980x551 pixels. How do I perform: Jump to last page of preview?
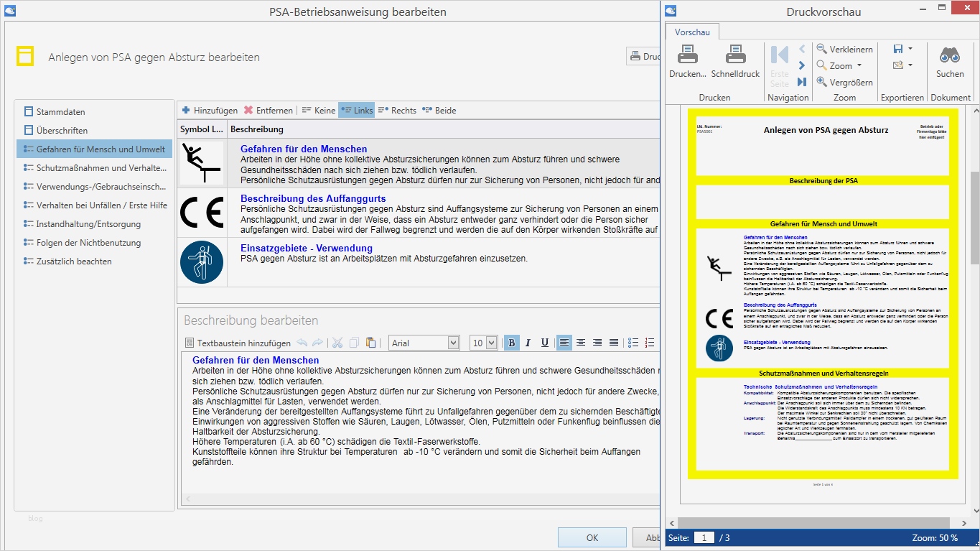pos(802,82)
